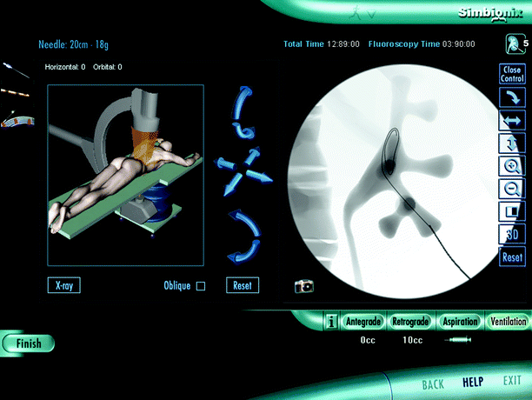
Task: Select the Retrograde tab
Action: point(409,322)
